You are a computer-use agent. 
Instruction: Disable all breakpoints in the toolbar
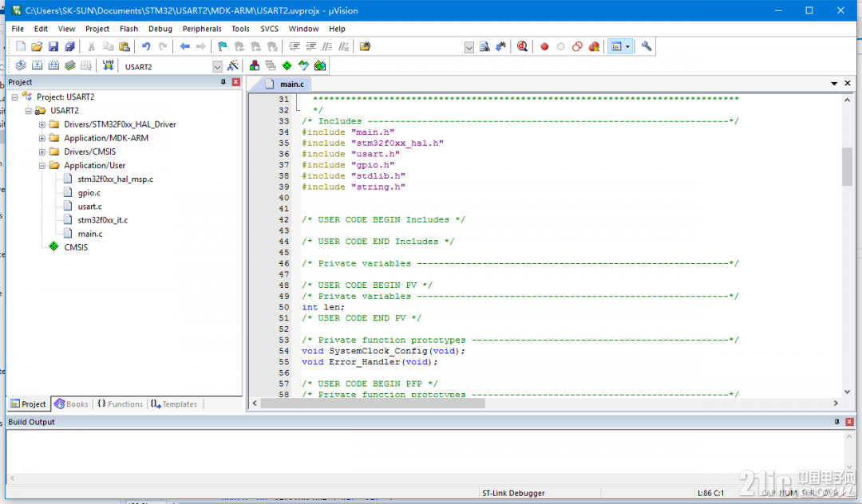tap(577, 47)
